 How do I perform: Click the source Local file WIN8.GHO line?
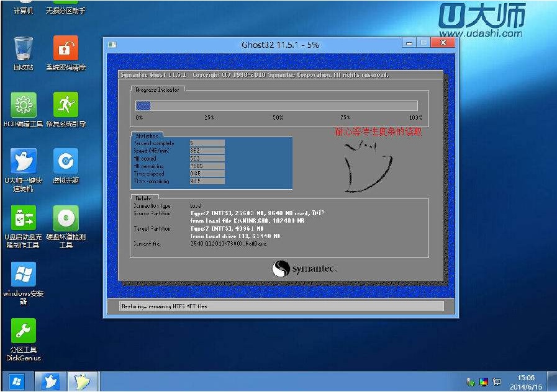tap(248, 221)
